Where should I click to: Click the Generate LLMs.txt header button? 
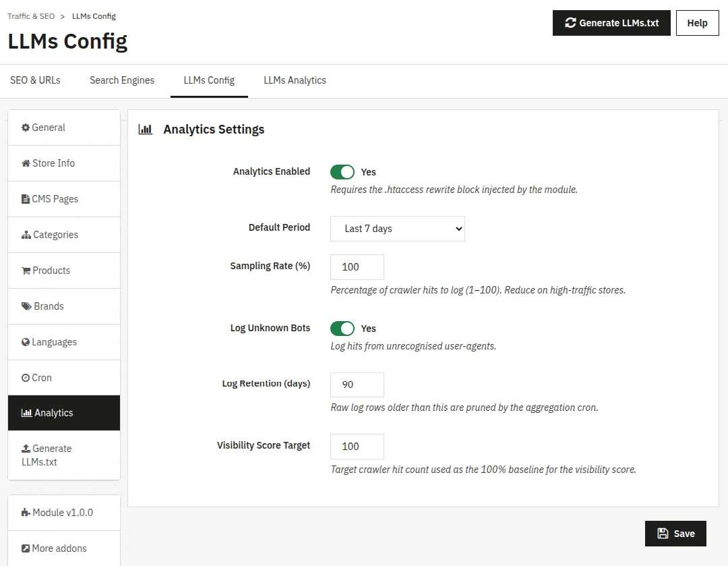pyautogui.click(x=611, y=23)
